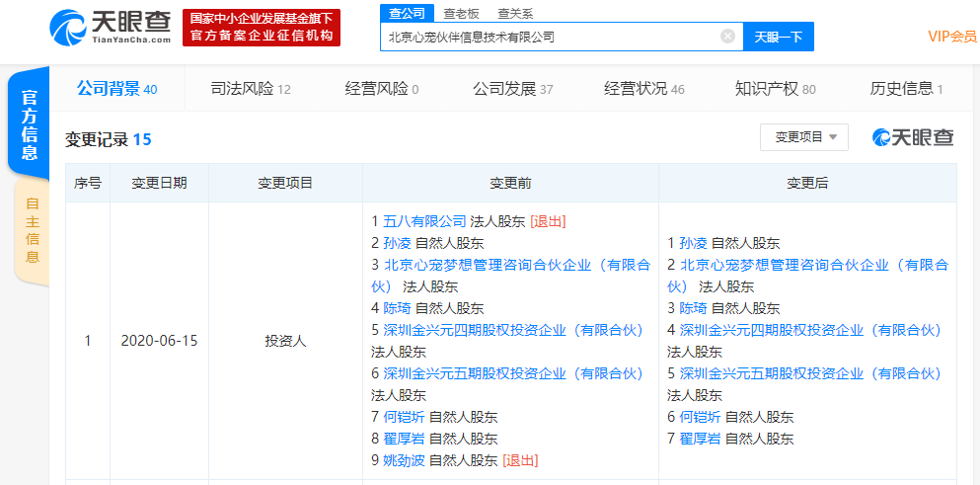This screenshot has width=980, height=485.
Task: Go to the 经营风险 tab
Action: [381, 89]
